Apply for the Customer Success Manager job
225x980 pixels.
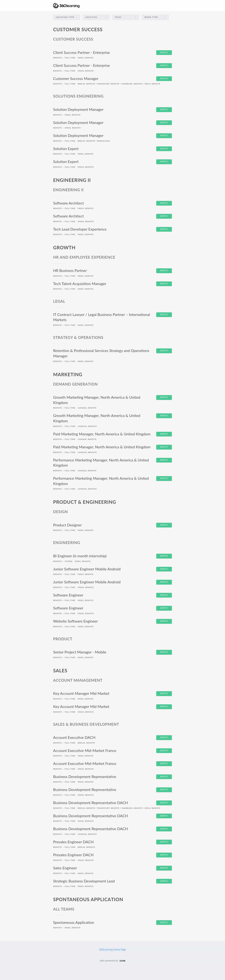164,79
